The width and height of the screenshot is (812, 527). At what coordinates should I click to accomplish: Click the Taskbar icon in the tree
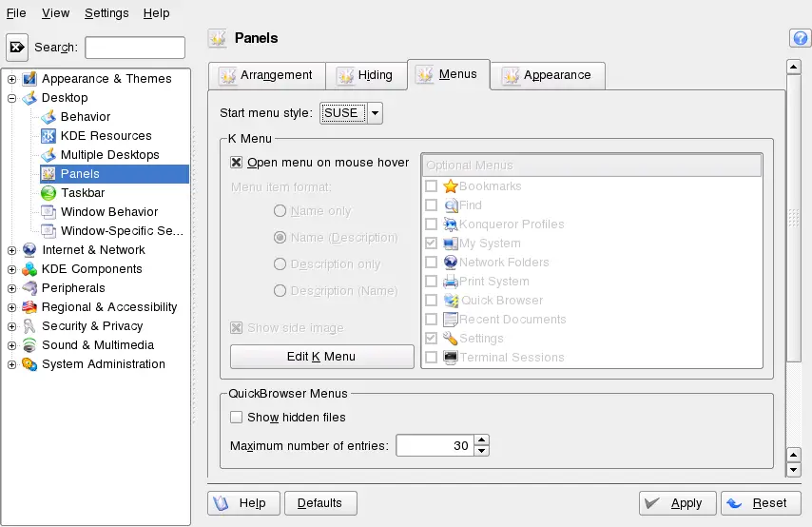point(48,193)
